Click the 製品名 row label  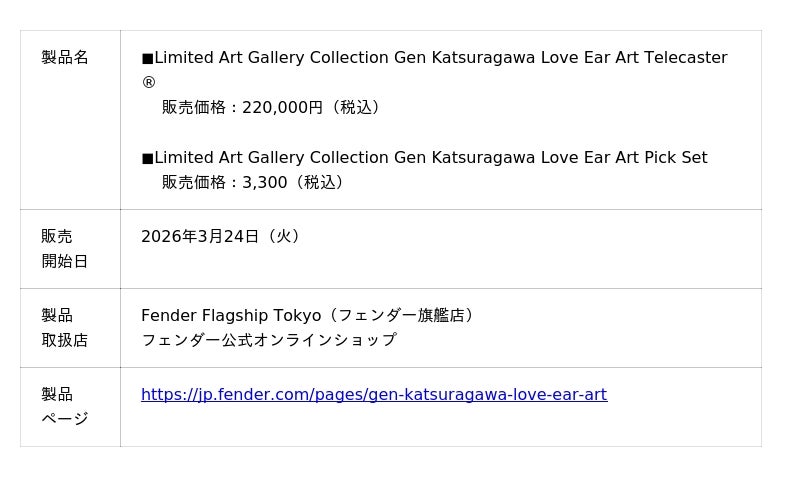click(65, 58)
